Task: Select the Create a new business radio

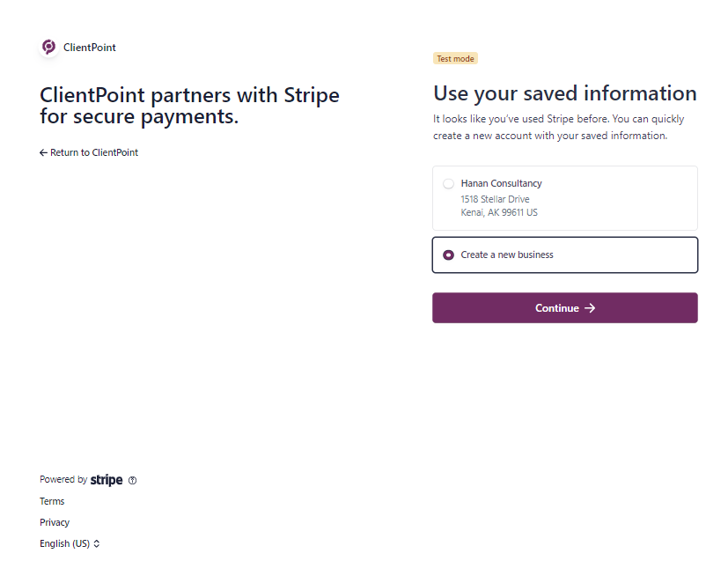Action: (x=448, y=255)
